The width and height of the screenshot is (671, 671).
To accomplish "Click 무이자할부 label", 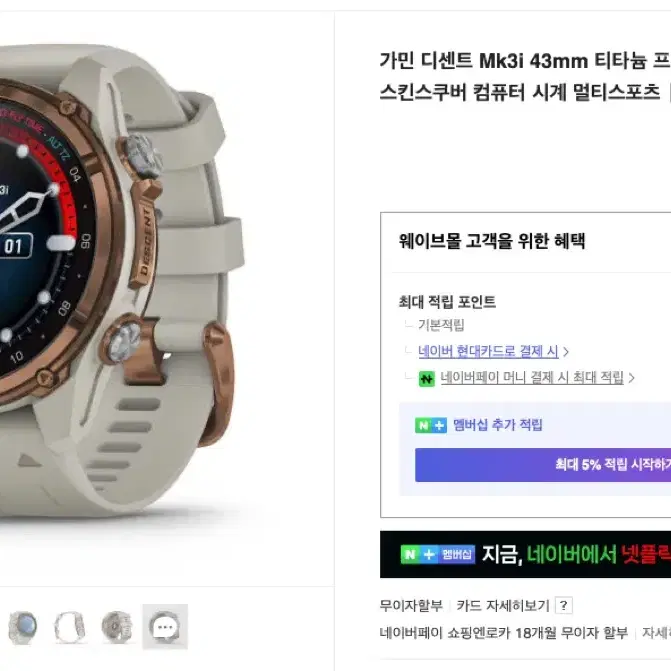I will (411, 606).
